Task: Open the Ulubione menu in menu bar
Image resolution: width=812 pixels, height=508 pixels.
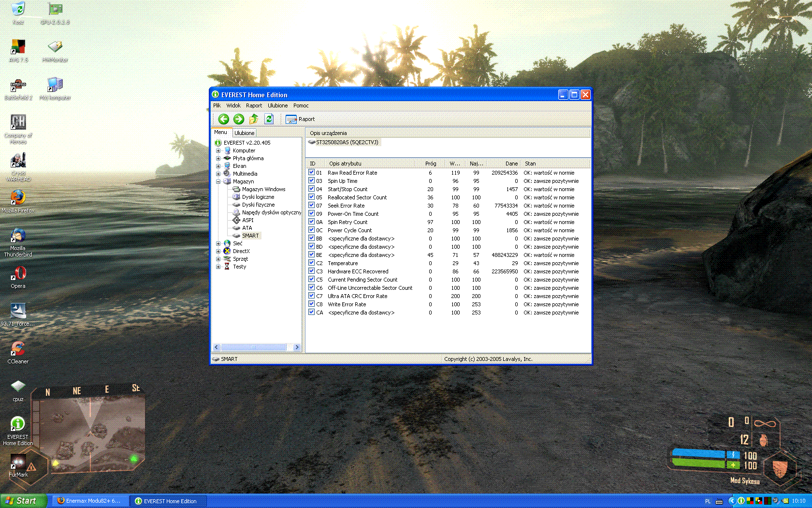Action: click(x=278, y=105)
